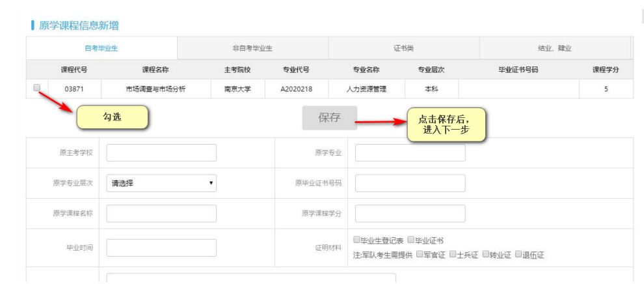644x284 pixels.
Task: Enable the 毕业证书 checkbox
Action: [x=410, y=240]
